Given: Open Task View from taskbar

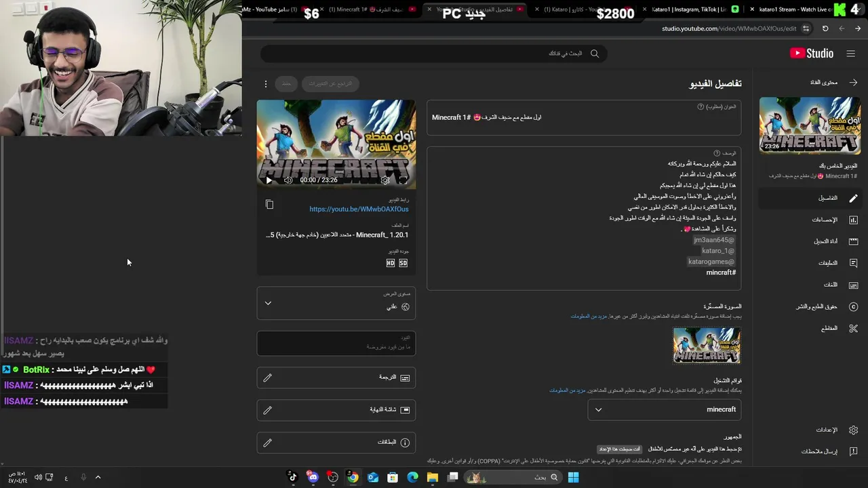Looking at the screenshot, I should pos(452,477).
